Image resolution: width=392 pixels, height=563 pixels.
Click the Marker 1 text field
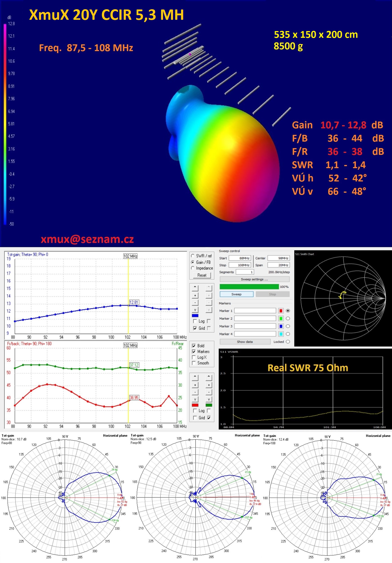[x=255, y=311]
